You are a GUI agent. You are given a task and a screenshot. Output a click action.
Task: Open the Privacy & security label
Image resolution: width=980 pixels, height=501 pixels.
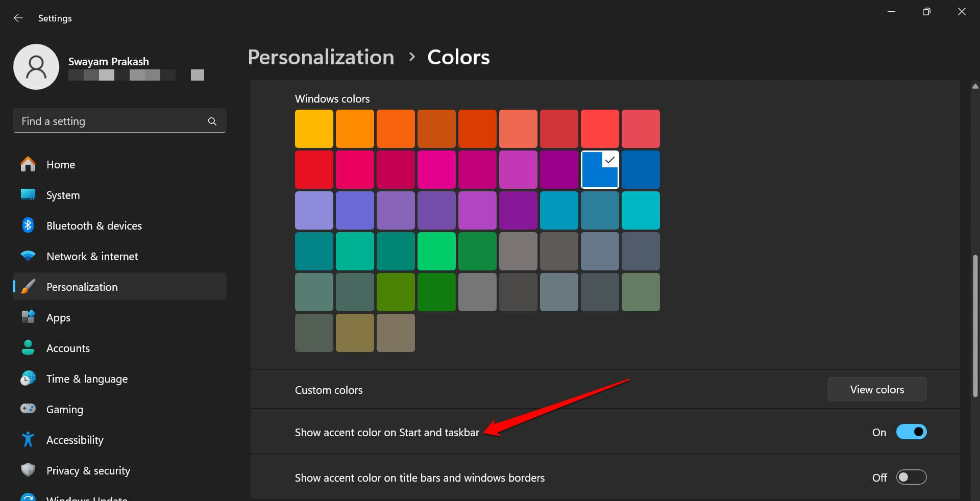[88, 471]
